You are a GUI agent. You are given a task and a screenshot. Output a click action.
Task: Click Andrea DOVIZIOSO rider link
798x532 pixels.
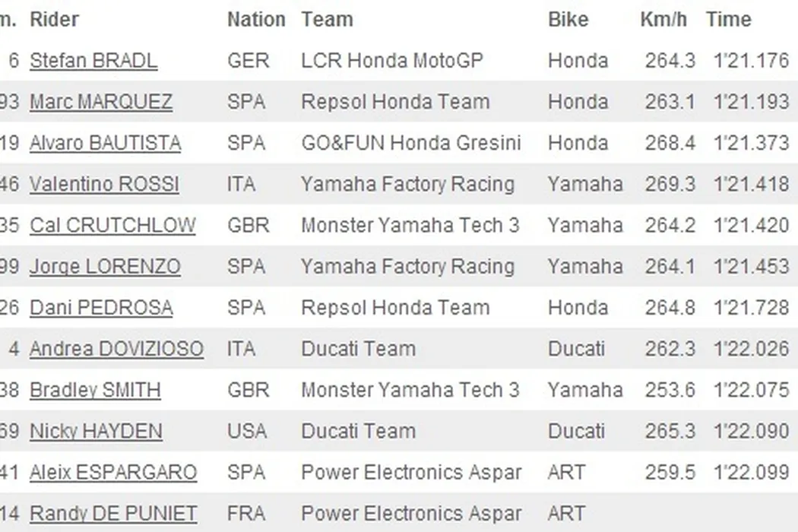coord(116,349)
